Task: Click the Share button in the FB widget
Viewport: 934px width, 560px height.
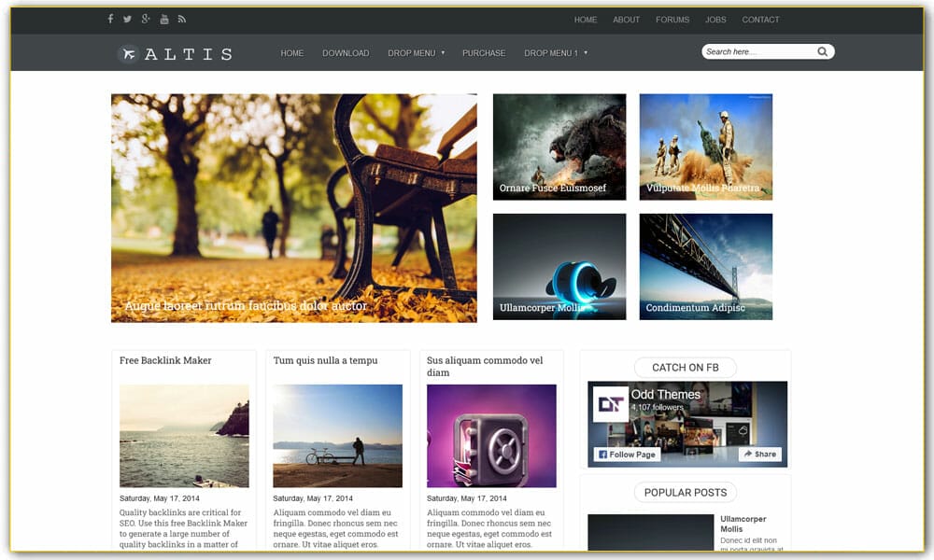Action: [759, 455]
